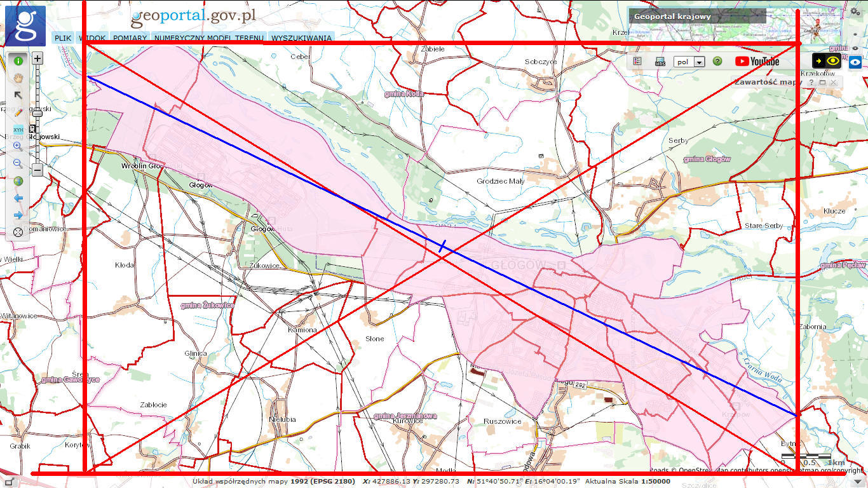Open the XYH coordinates tool
The height and width of the screenshot is (488, 868).
click(x=18, y=130)
